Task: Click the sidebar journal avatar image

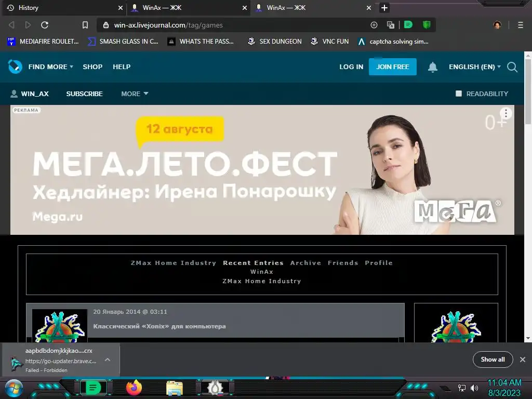Action: point(456,326)
